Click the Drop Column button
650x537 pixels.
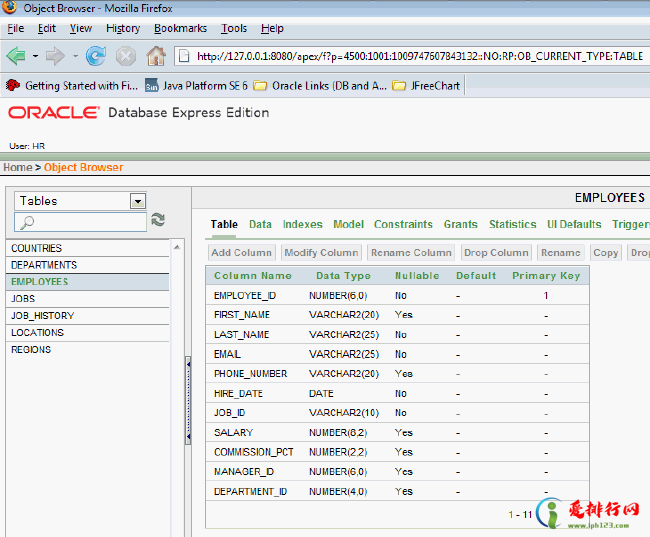(496, 253)
